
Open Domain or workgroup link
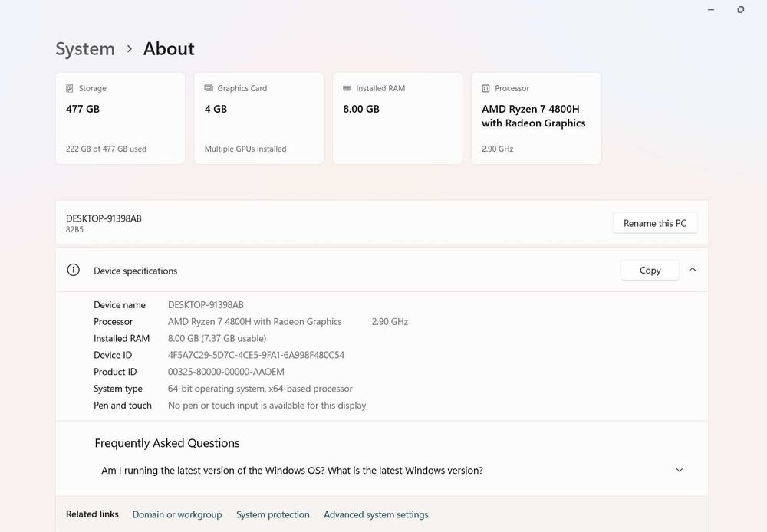click(x=177, y=514)
